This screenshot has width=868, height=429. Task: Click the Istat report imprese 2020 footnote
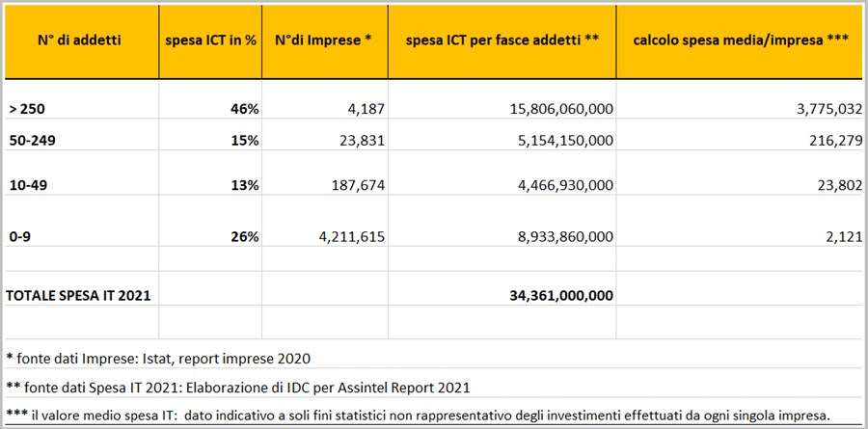(158, 359)
